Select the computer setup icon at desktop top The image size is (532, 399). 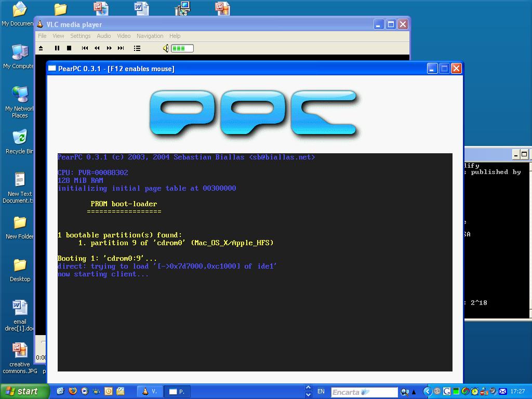point(182,8)
